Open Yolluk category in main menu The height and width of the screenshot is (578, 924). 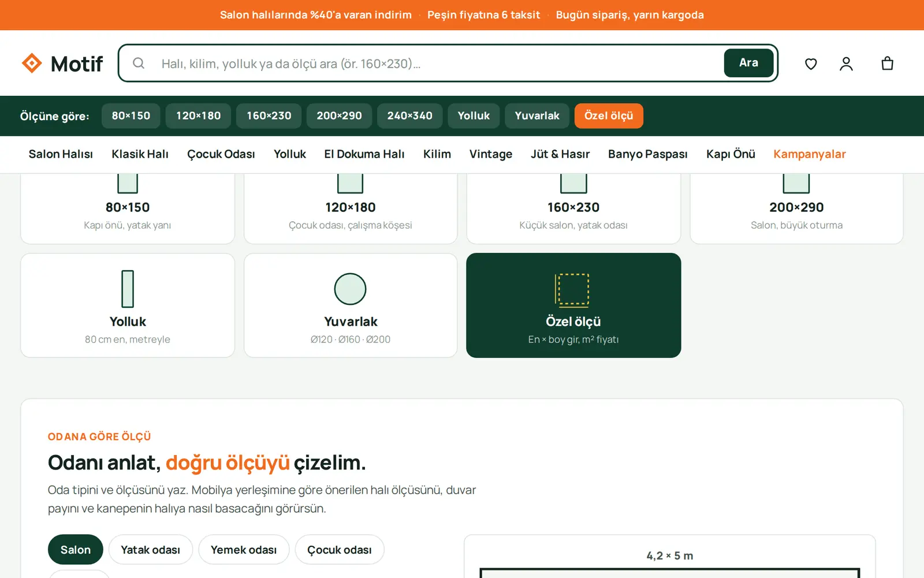290,154
